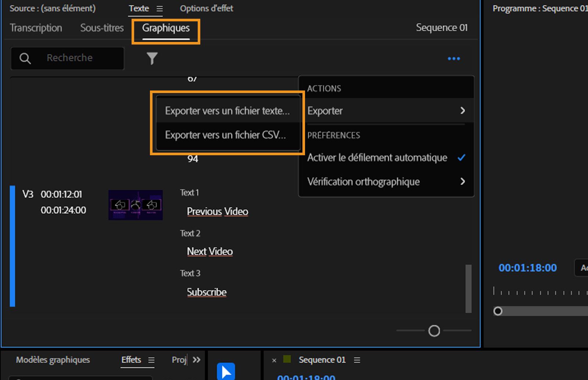
Task: Click the Text 3 label
Action: click(x=190, y=273)
